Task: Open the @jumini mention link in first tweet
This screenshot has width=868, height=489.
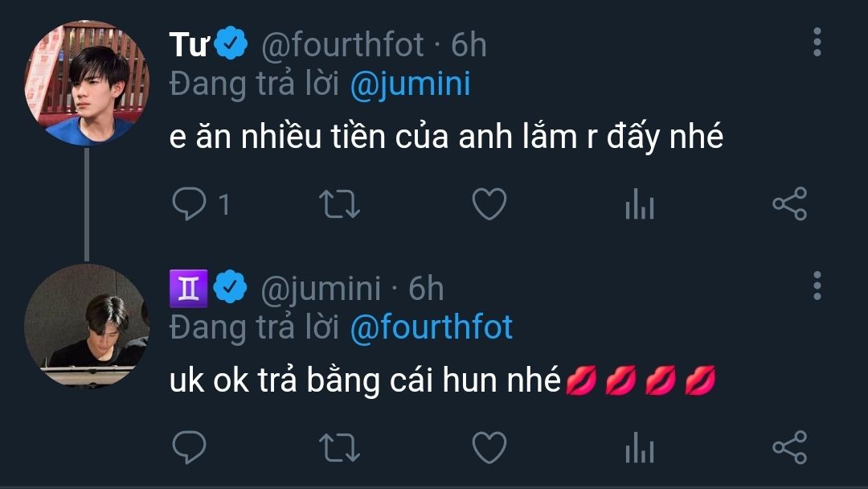Action: [x=410, y=84]
